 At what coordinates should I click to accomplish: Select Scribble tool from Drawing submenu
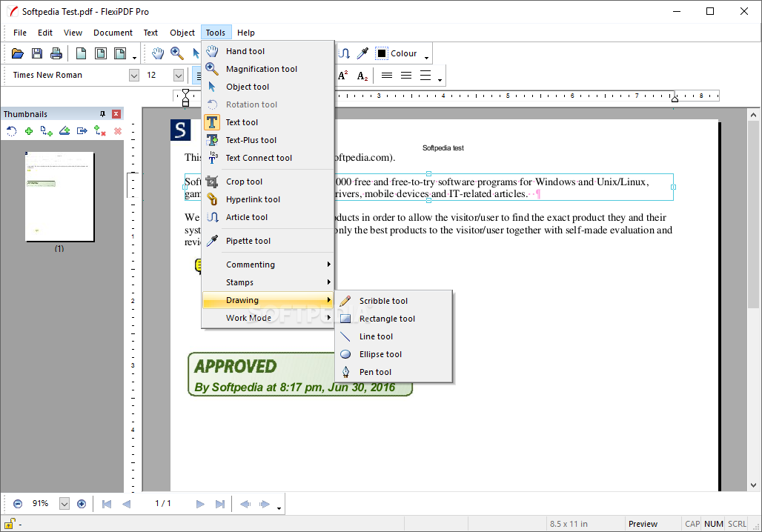pyautogui.click(x=394, y=301)
